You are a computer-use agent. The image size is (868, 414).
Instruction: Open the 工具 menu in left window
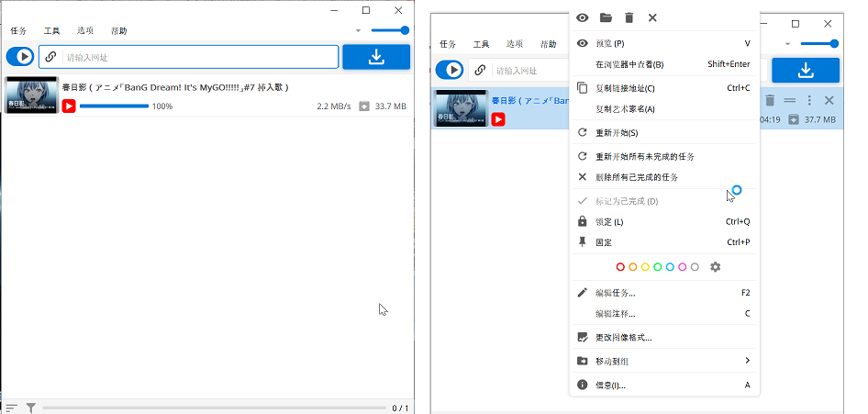(51, 30)
